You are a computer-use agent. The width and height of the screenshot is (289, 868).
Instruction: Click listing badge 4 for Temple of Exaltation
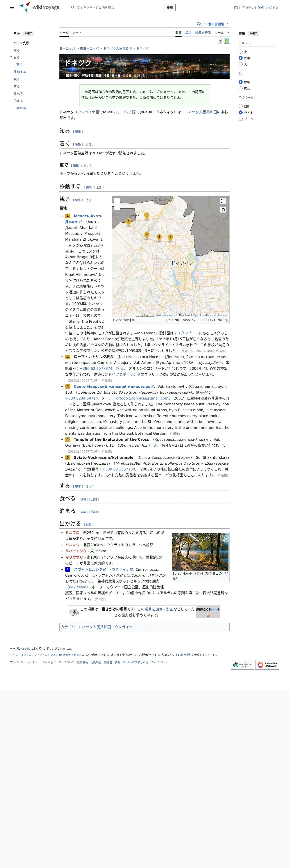click(68, 439)
